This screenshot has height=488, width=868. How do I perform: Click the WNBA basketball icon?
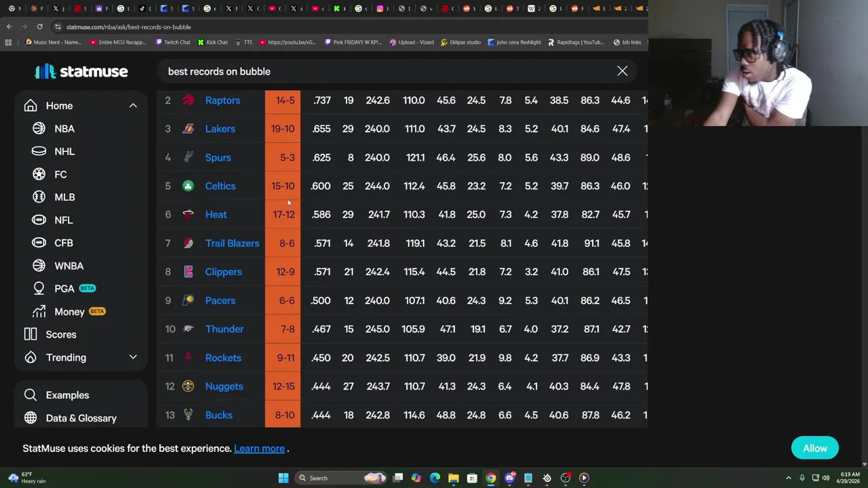coord(39,266)
